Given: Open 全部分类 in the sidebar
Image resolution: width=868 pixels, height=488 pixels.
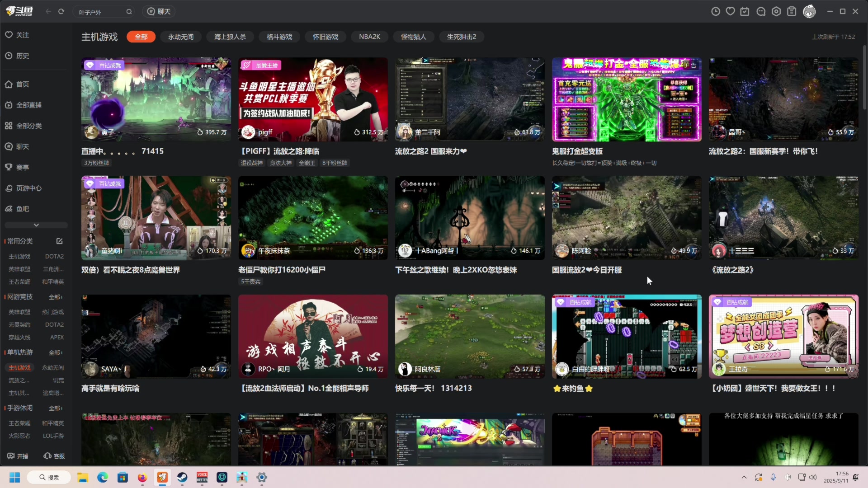Looking at the screenshot, I should click(x=24, y=126).
